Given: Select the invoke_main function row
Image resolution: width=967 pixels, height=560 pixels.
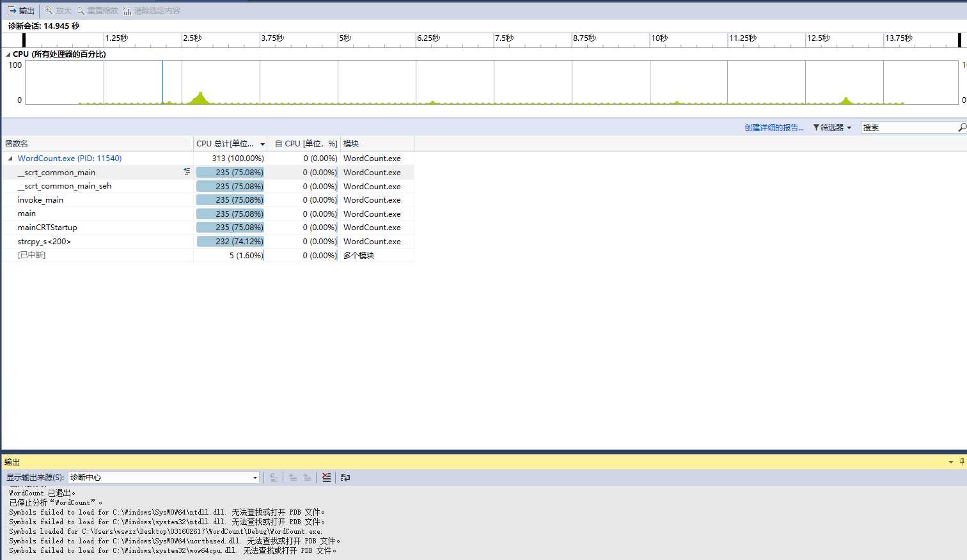Looking at the screenshot, I should pos(208,200).
